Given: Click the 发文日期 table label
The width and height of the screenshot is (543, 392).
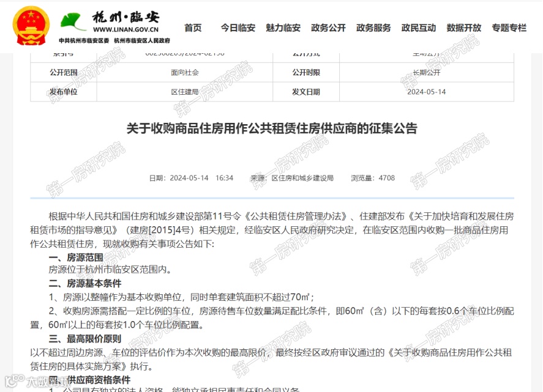Looking at the screenshot, I should coord(306,92).
